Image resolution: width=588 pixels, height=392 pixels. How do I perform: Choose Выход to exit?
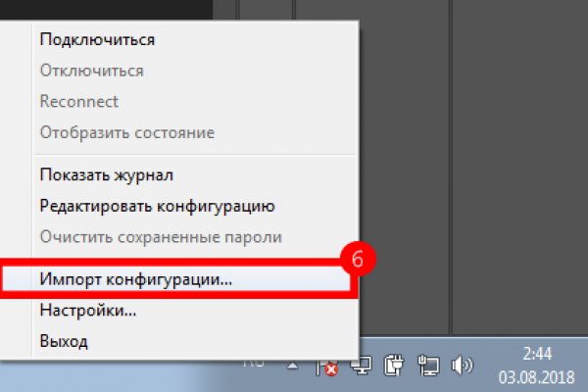(x=64, y=341)
